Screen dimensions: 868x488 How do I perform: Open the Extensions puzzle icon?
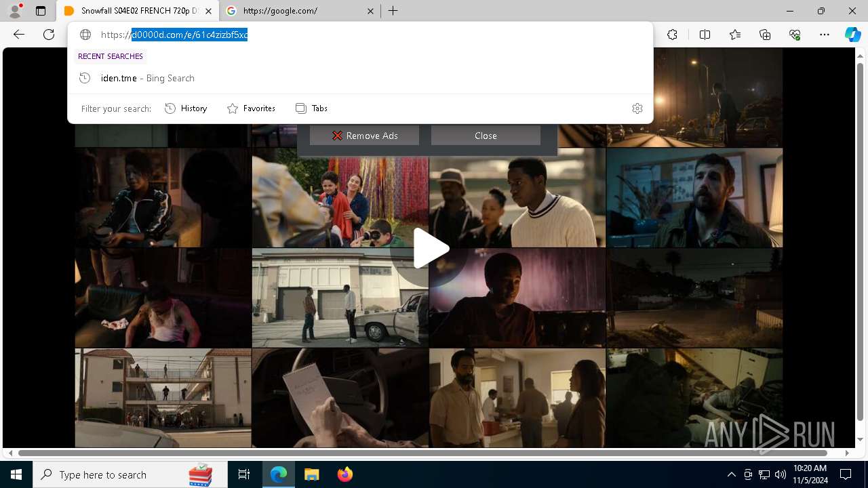coord(672,35)
